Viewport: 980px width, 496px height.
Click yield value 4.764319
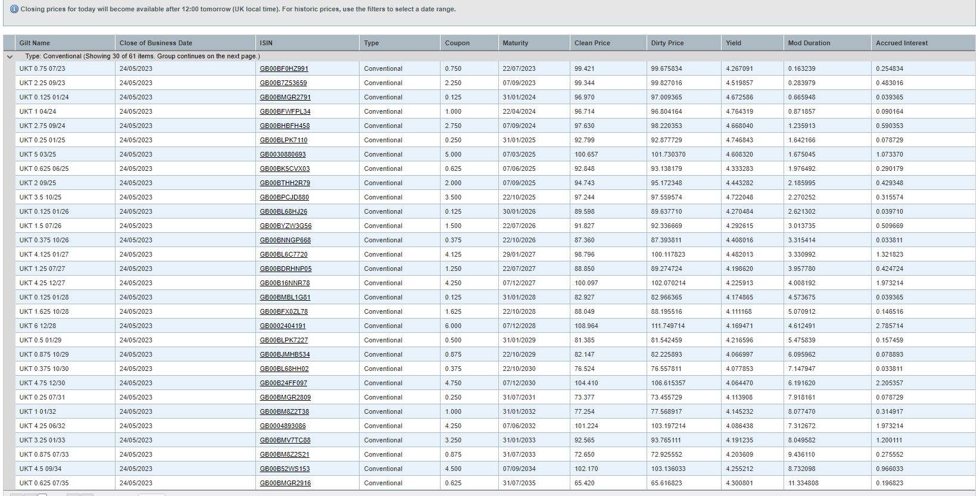[739, 111]
